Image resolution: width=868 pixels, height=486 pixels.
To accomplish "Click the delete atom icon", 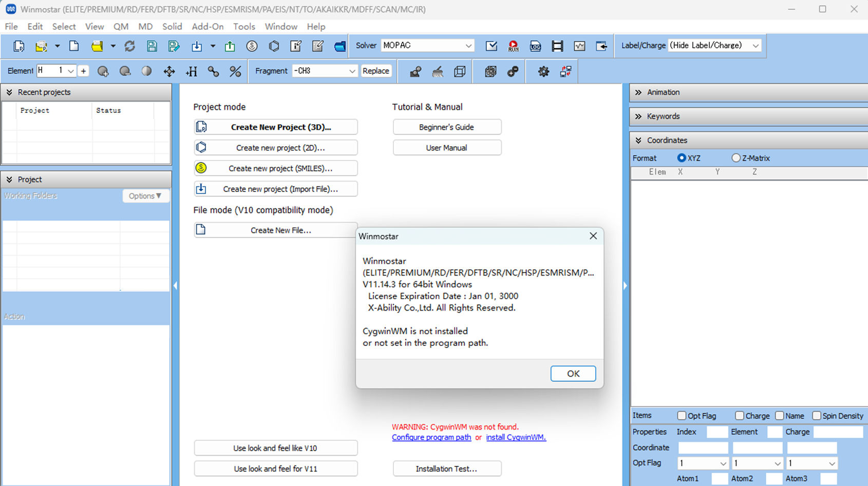I will click(x=125, y=71).
